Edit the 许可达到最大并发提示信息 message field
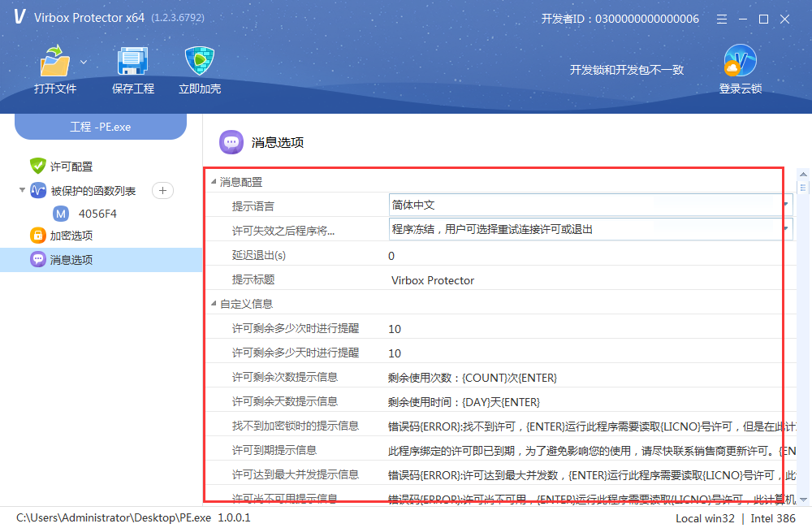This screenshot has width=812, height=528. [592, 475]
